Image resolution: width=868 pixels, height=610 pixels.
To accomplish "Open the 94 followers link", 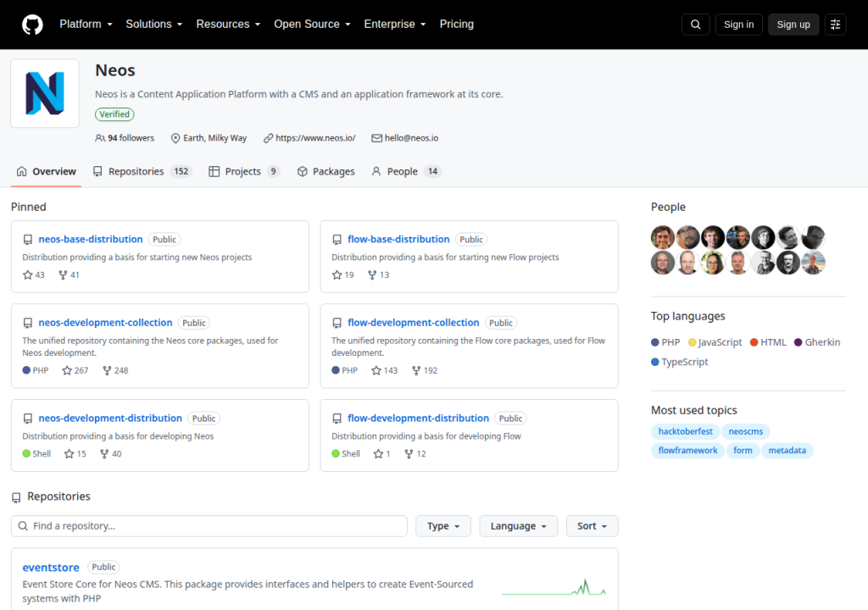I will coord(125,138).
